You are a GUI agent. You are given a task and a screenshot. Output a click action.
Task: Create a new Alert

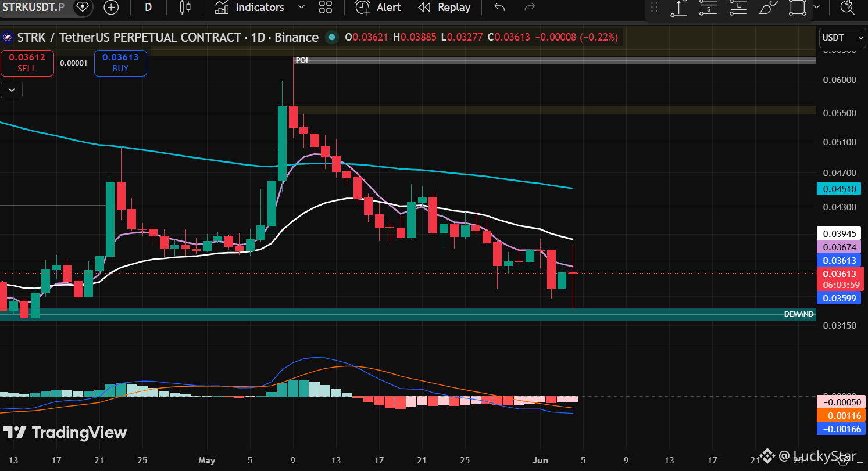point(378,8)
